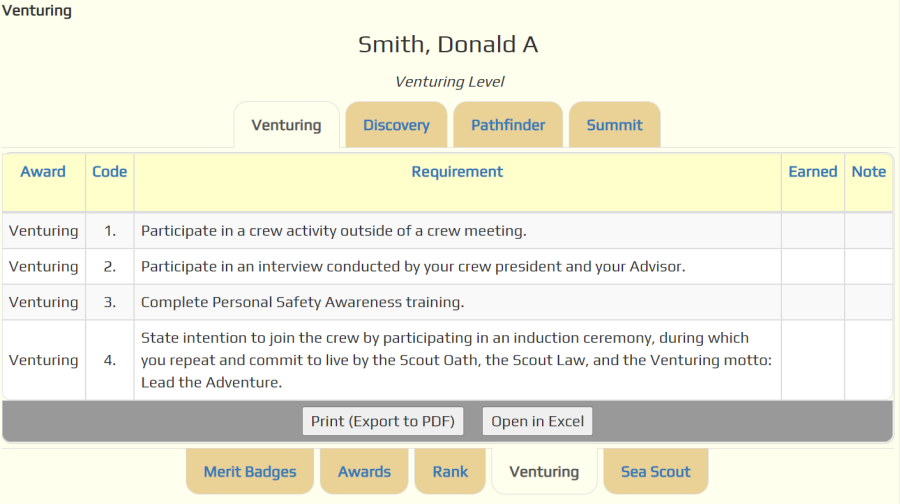Click the Open in Excel button
Image resolution: width=900 pixels, height=504 pixels.
(537, 421)
